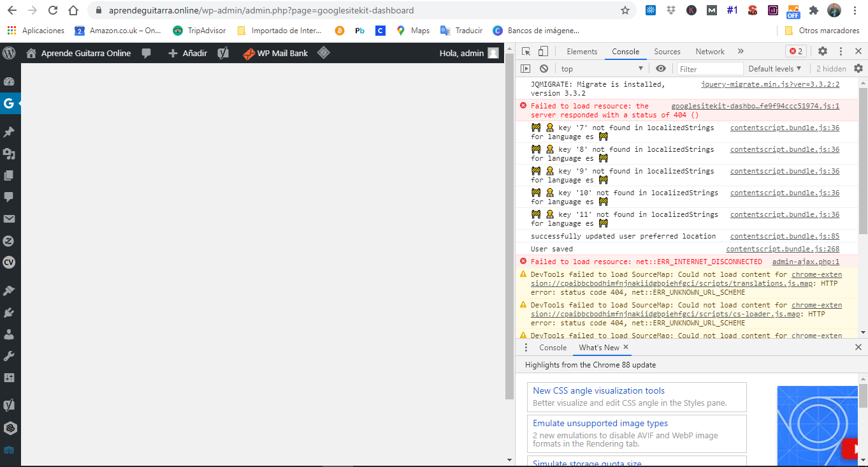The image size is (868, 467).
Task: Open the Users sidebar icon
Action: pyautogui.click(x=9, y=334)
